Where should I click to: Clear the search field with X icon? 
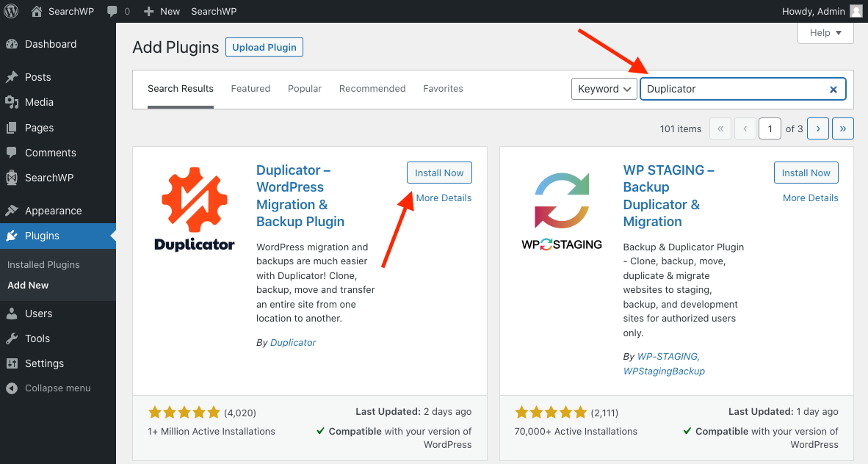click(x=833, y=90)
